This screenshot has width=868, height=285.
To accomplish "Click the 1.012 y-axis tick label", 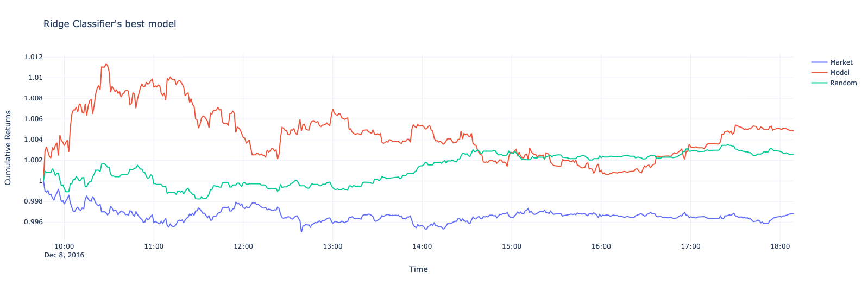I will pos(33,57).
